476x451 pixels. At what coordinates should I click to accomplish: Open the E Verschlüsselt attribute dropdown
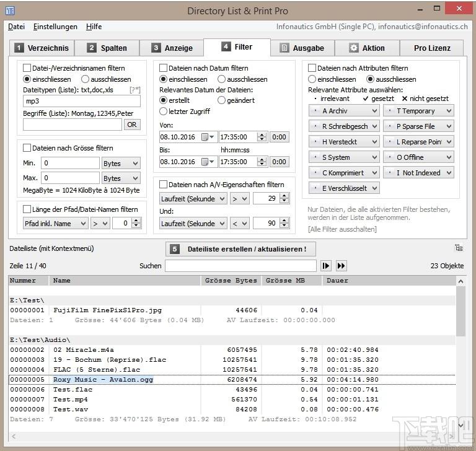(x=344, y=188)
